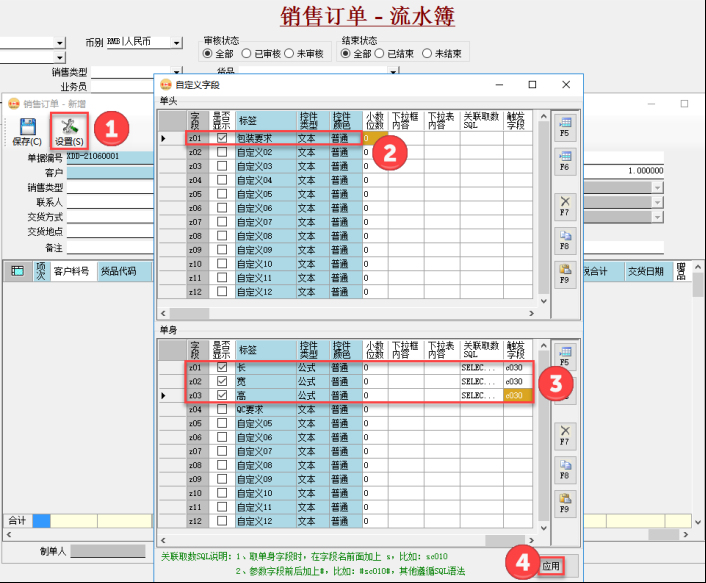Click the F8 copy button in 单身 panel
This screenshot has height=583, width=706.
565,470
